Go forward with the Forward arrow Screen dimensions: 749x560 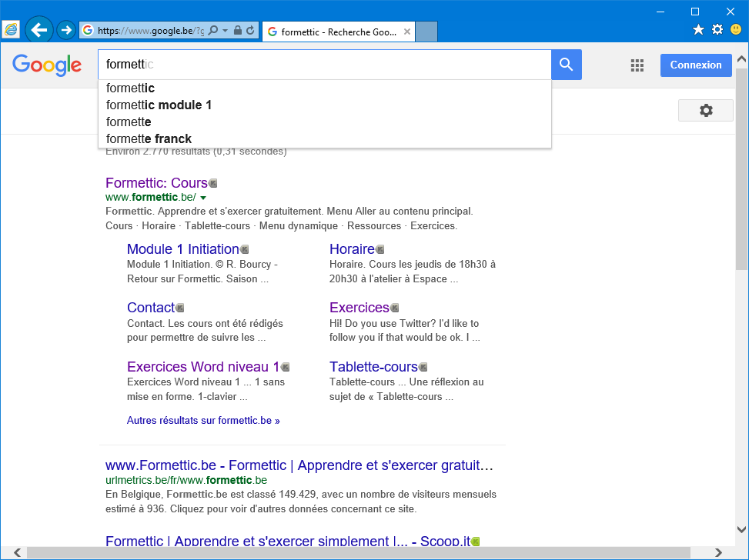66,31
